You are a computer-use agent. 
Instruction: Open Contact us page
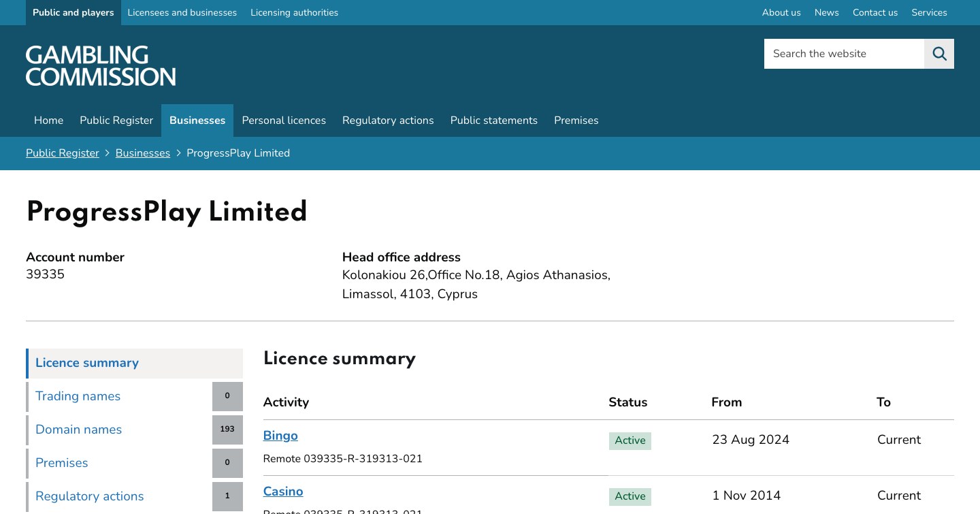[x=875, y=12]
